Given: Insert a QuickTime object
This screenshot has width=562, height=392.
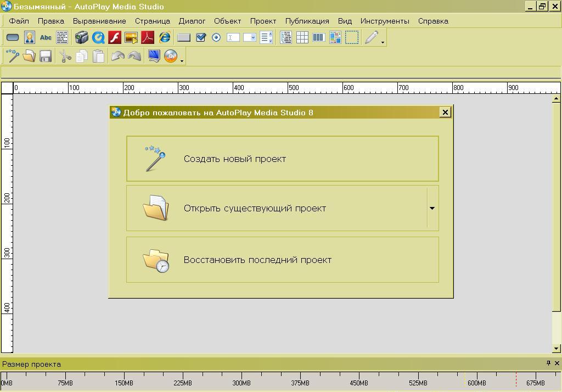Looking at the screenshot, I should (98, 37).
